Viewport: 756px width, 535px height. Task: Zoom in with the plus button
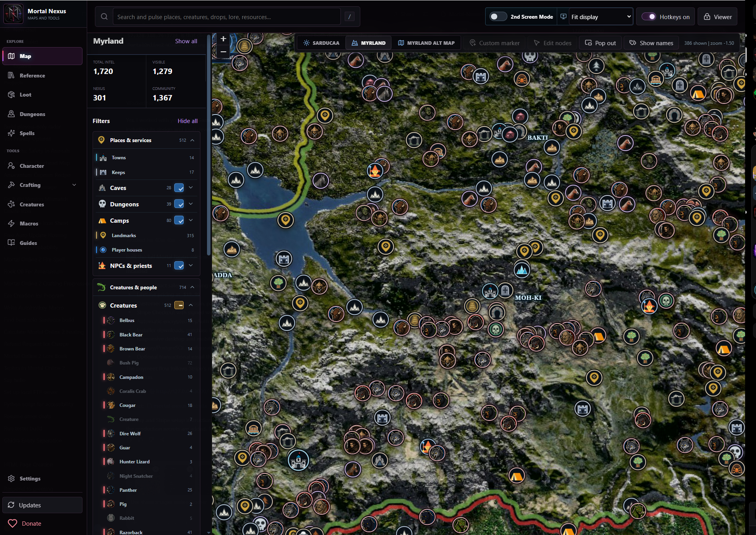click(223, 39)
